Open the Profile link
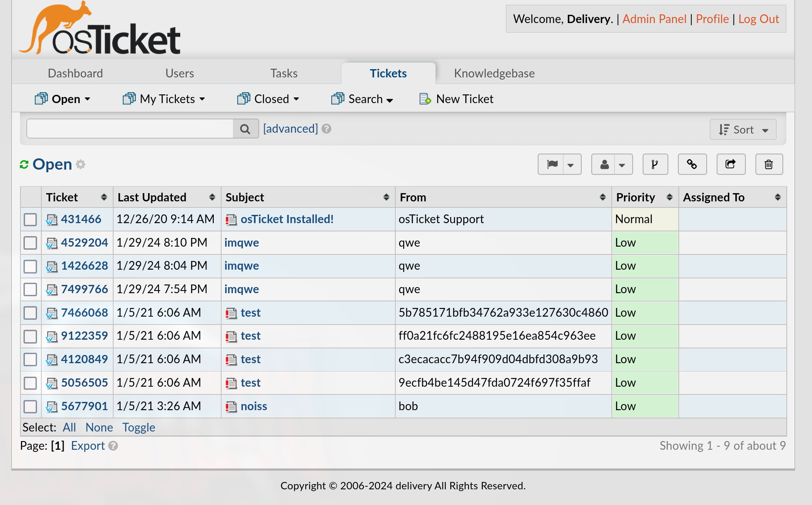This screenshot has width=812, height=505. (x=712, y=19)
